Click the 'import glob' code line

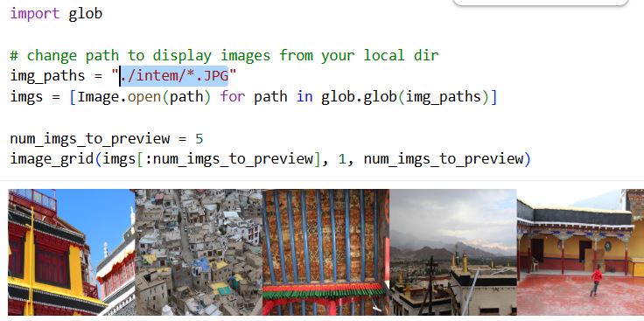click(56, 13)
